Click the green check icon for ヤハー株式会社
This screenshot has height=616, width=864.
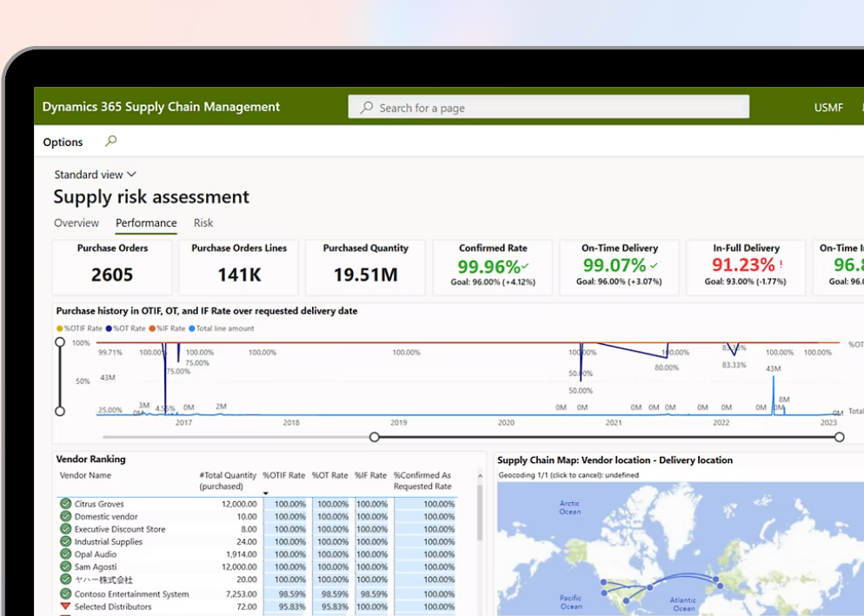coord(65,580)
